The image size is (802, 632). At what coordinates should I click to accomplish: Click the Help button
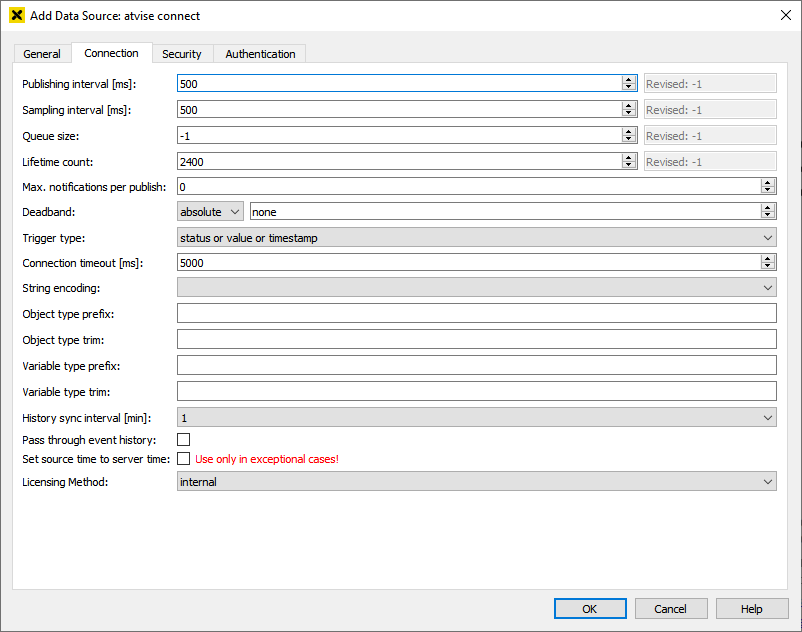tap(752, 609)
